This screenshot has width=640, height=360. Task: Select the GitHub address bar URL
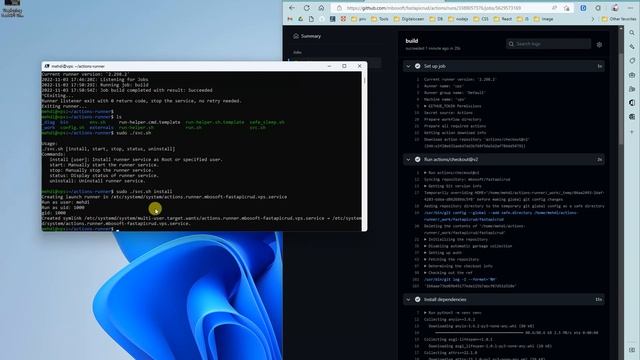click(433, 8)
